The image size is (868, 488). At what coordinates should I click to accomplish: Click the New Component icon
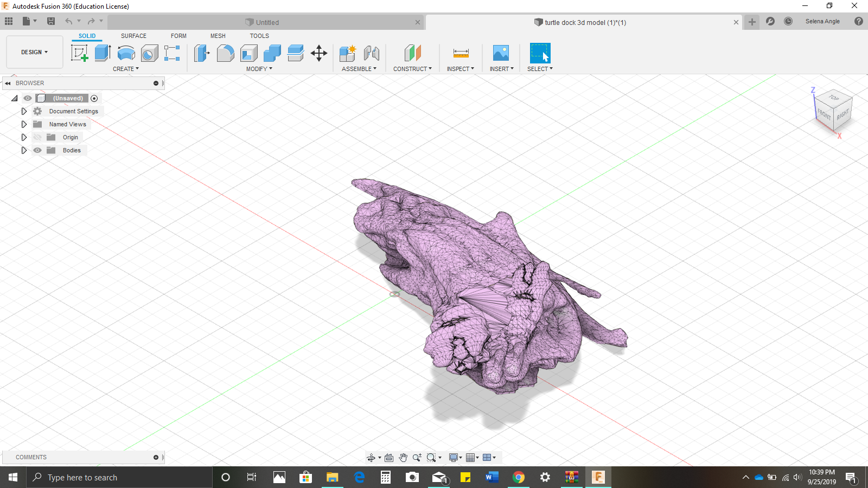347,53
